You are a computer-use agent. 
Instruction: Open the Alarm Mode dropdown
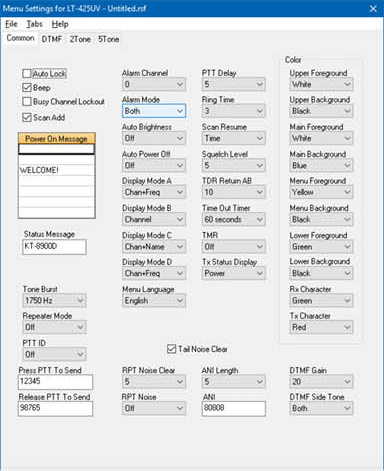[154, 111]
